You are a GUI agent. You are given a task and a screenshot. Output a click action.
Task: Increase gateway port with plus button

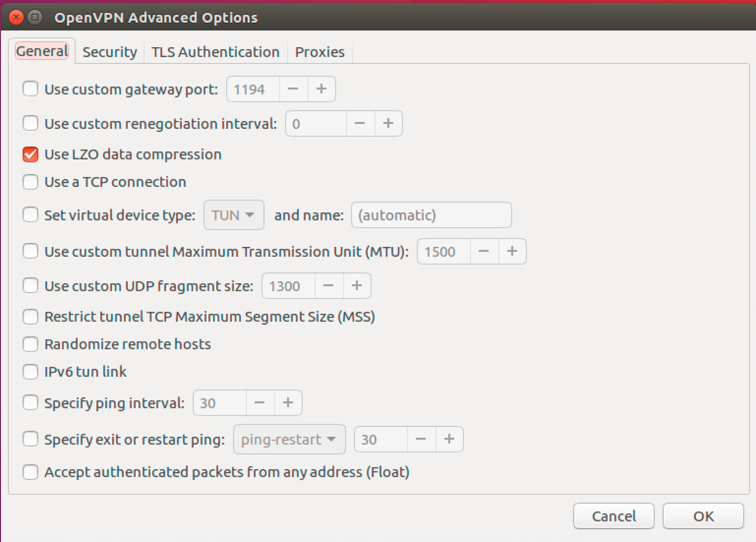321,89
